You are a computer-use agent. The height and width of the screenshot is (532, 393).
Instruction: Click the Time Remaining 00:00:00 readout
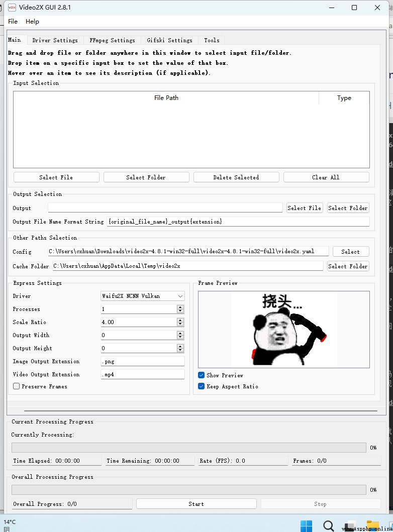(150, 461)
